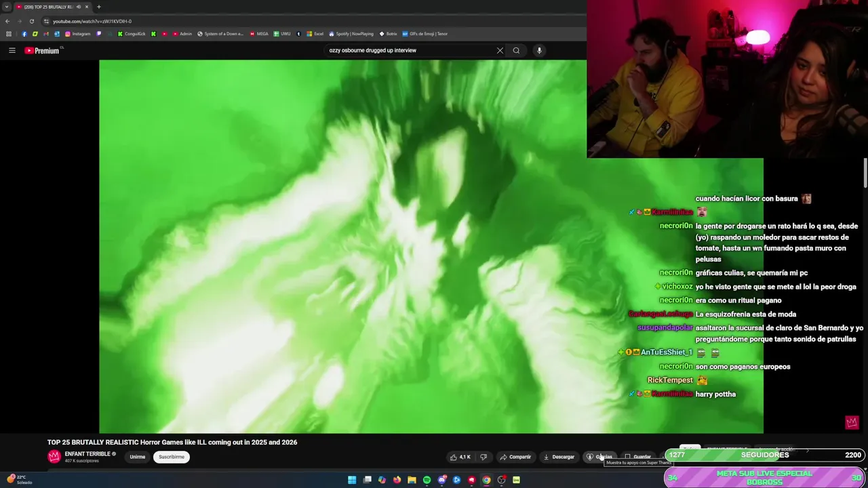Open Discord from the taskbar
The image size is (868, 488).
tap(441, 480)
